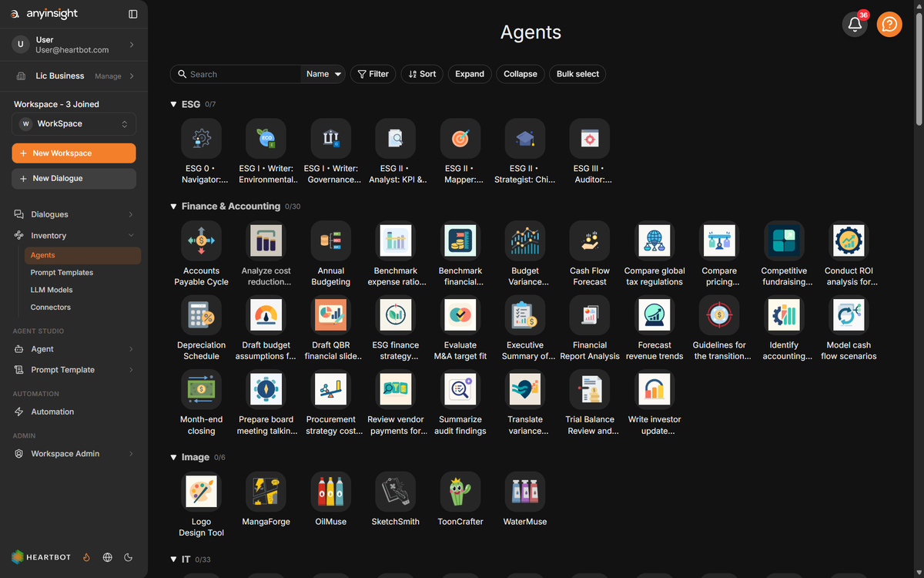Screen dimensions: 924x578
Task: Collapse the Inventory menu
Action: [74, 236]
